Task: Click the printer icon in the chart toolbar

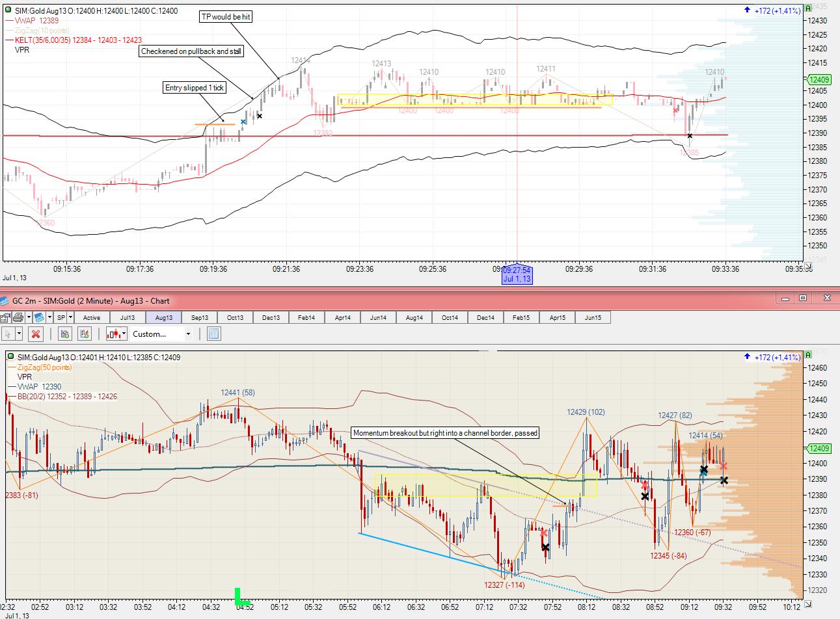Action: (18, 317)
